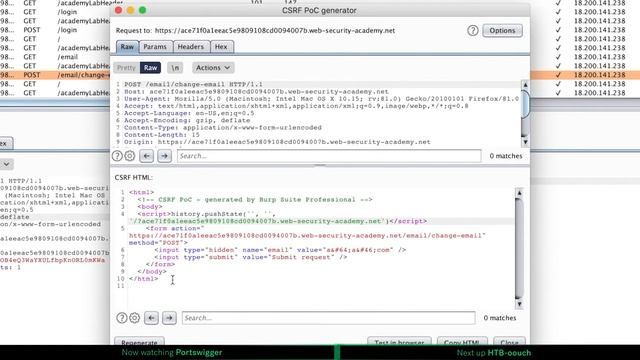Click the Close button of the PoC generator

509,342
